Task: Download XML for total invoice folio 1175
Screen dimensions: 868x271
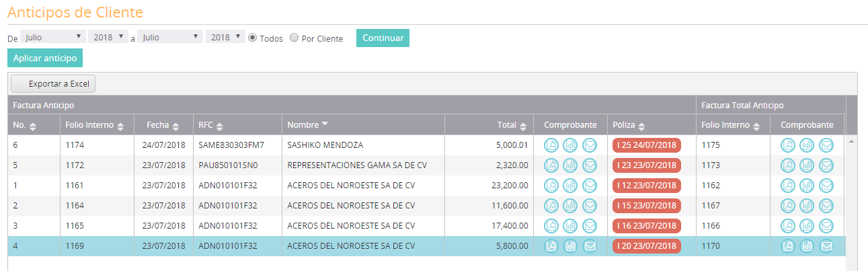Action: [x=807, y=145]
